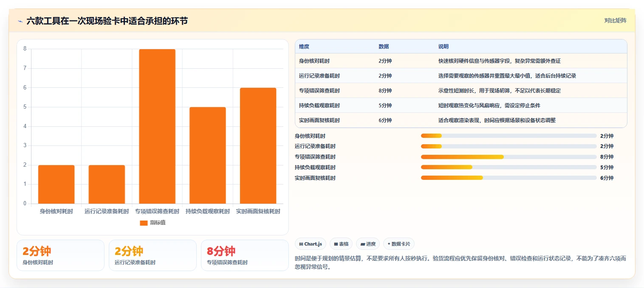Viewport: 644px width, 288px height.
Task: Select the 持续负载观察耗时 table row name
Action: point(319,106)
